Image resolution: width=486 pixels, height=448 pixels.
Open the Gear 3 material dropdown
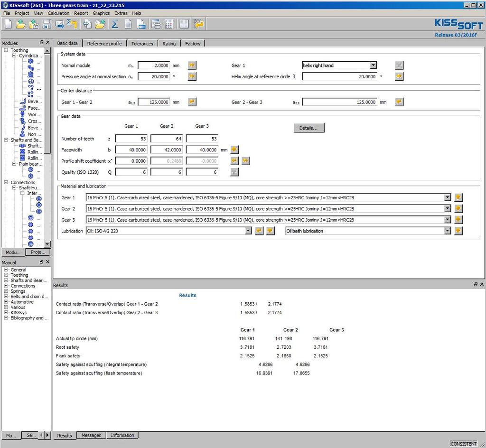pos(447,220)
